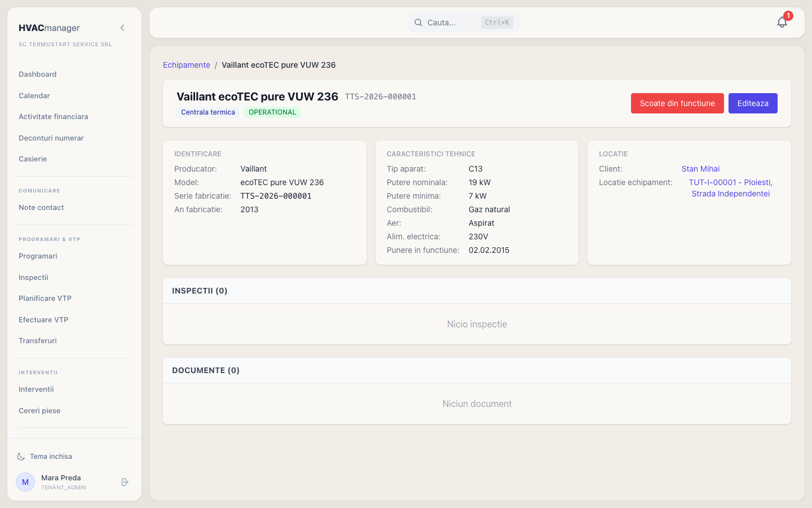Click the HVACmanager logo
The image size is (812, 508).
pos(49,28)
